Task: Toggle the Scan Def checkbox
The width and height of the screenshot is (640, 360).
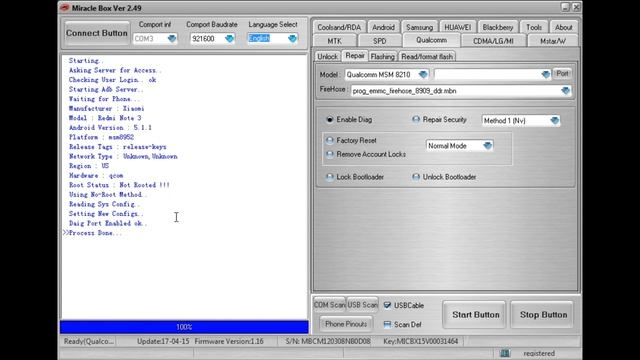Action: [387, 324]
